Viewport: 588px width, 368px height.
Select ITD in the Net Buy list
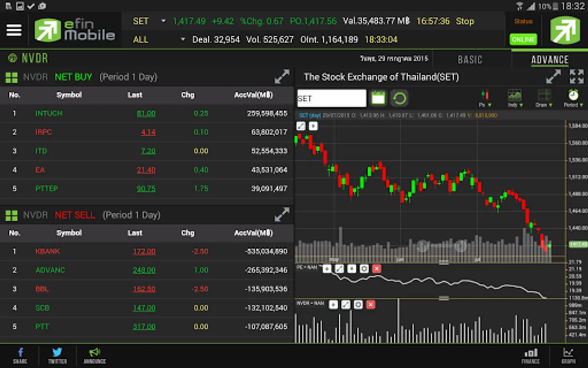tap(41, 151)
